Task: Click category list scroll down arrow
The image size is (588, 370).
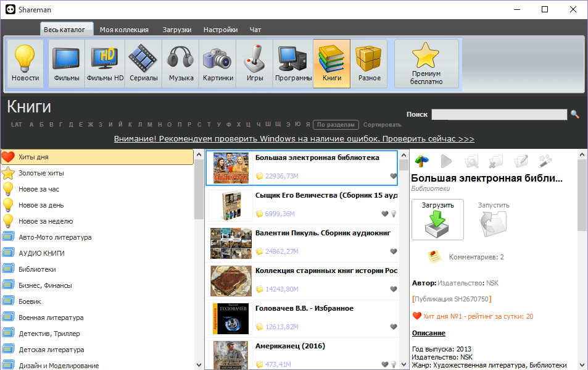Action: 199,364
